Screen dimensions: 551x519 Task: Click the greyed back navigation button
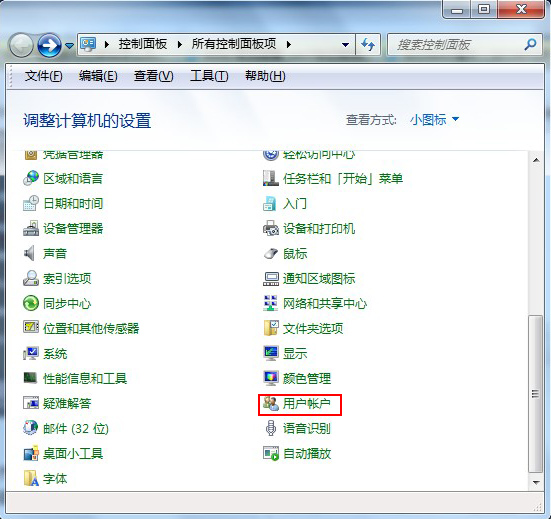[21, 45]
